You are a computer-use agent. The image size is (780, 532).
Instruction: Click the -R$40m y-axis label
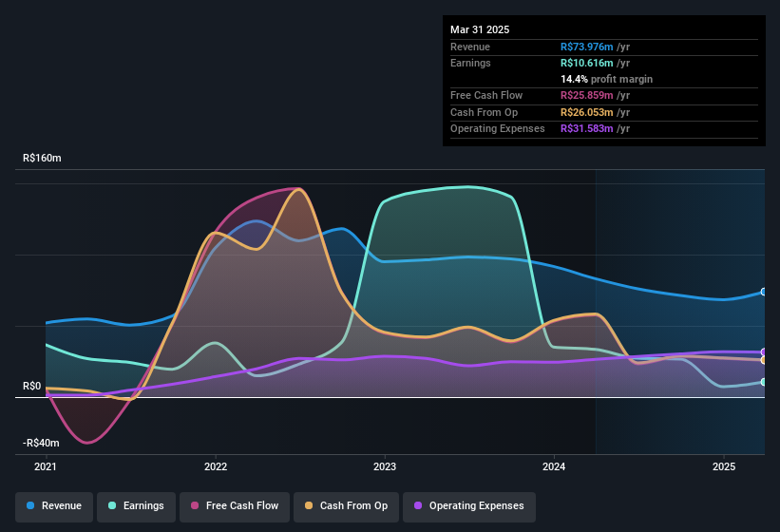(41, 443)
